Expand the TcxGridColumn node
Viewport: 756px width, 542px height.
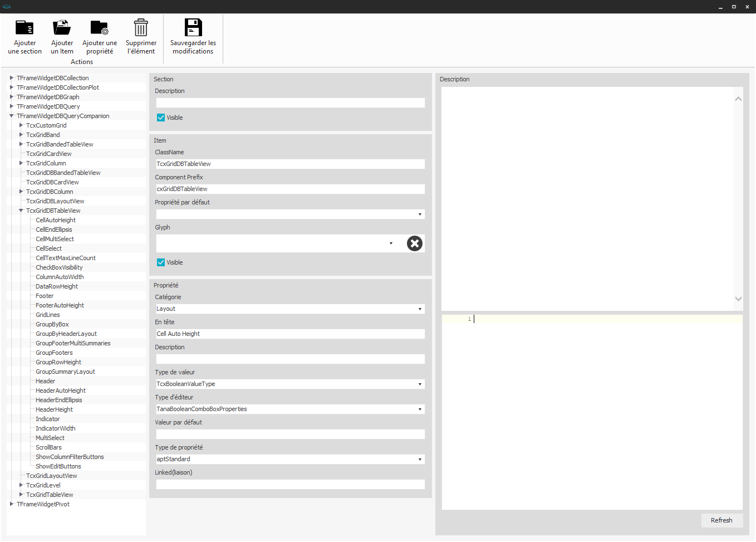point(21,163)
